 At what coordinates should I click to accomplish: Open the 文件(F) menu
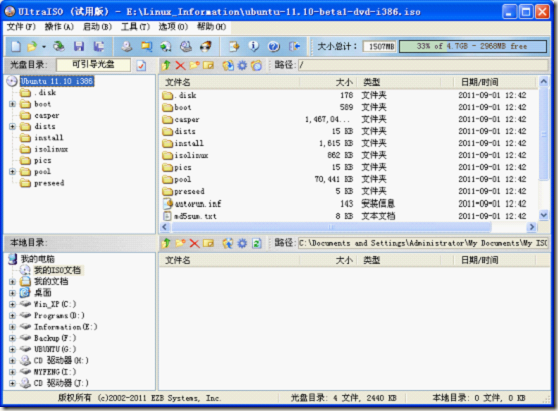(x=21, y=27)
